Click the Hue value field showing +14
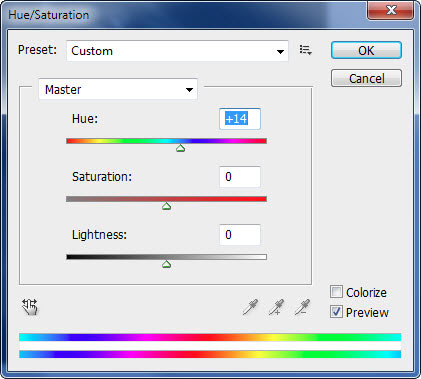This screenshot has height=379, width=421. click(240, 119)
